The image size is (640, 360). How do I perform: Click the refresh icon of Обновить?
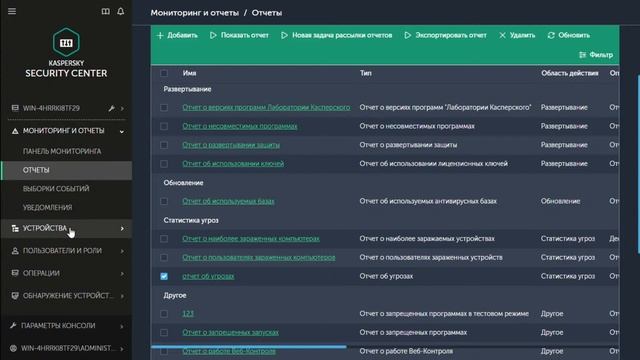coord(551,36)
